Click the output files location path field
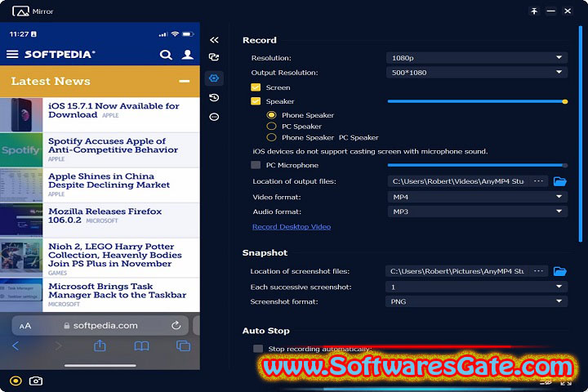Viewport: 588px width, 392px height. point(460,181)
